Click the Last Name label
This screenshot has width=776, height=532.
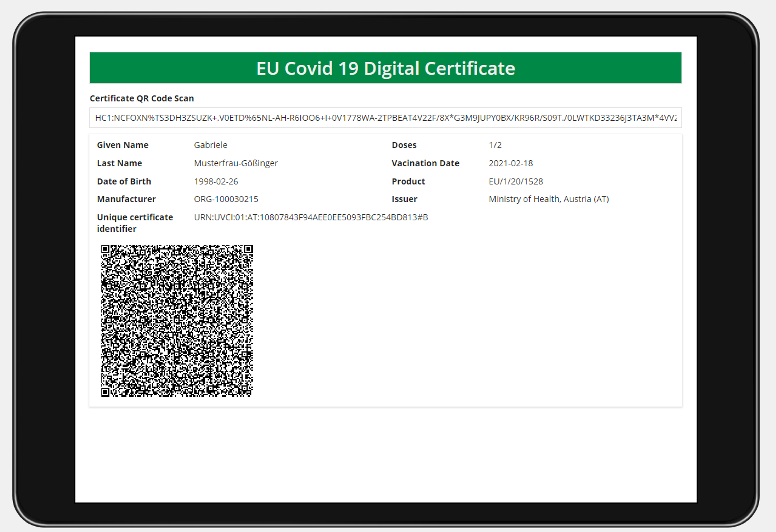tap(119, 163)
